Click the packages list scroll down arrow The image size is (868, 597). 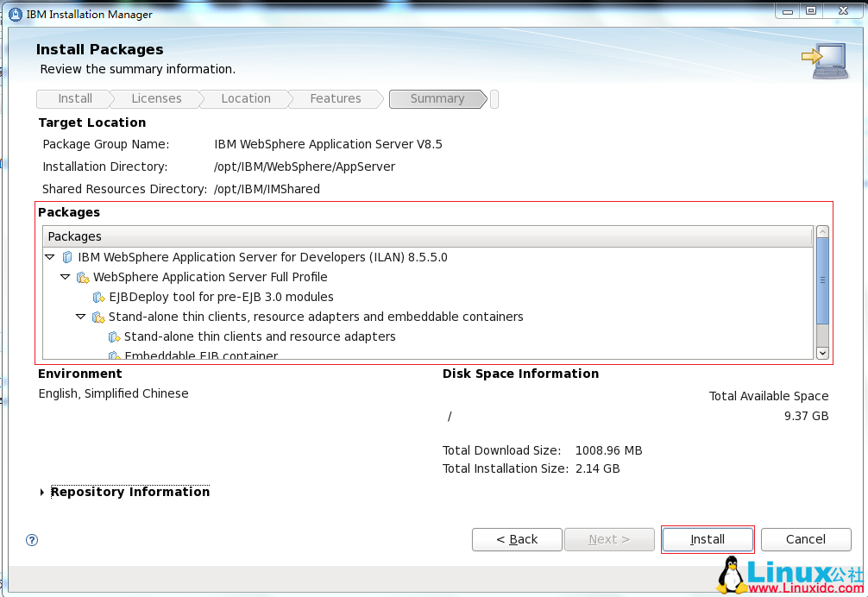822,352
